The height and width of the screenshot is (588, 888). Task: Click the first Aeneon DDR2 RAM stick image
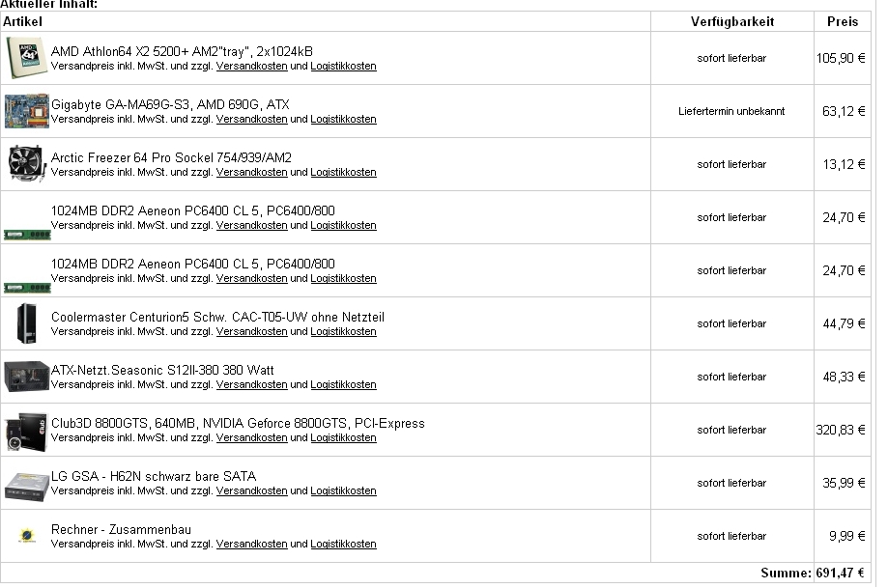27,235
